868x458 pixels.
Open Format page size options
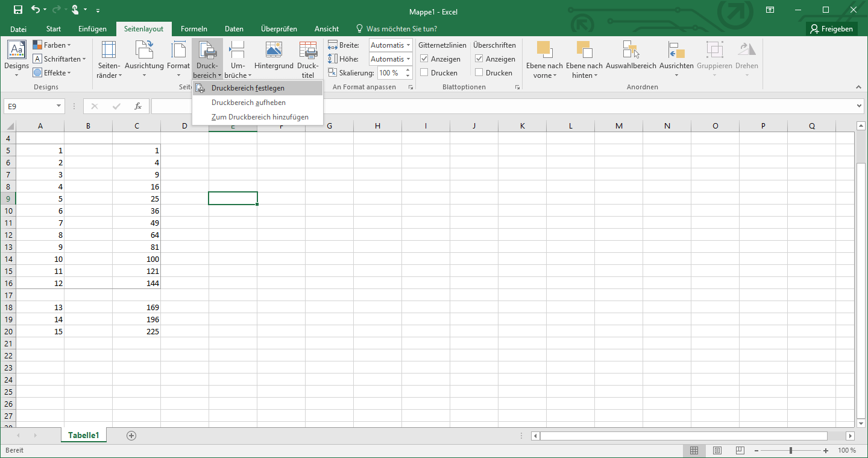point(178,59)
